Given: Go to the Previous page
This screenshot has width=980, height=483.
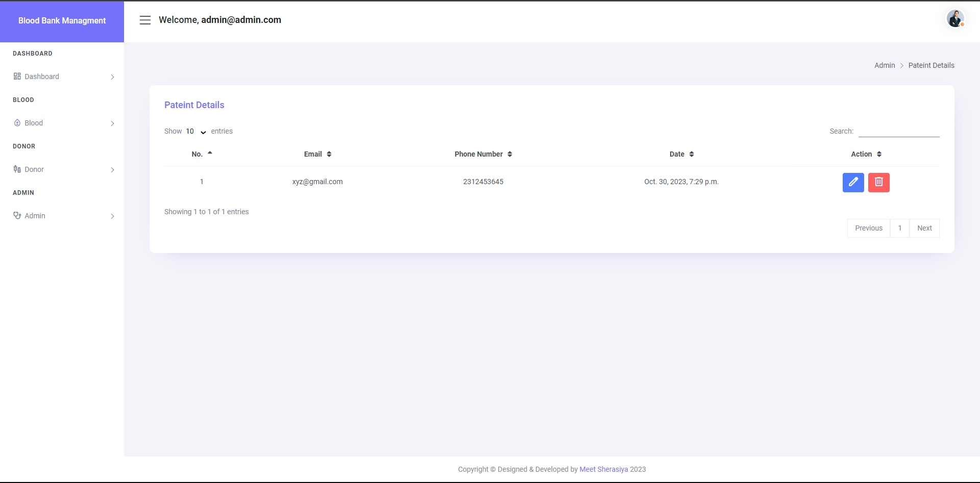Looking at the screenshot, I should pos(869,228).
